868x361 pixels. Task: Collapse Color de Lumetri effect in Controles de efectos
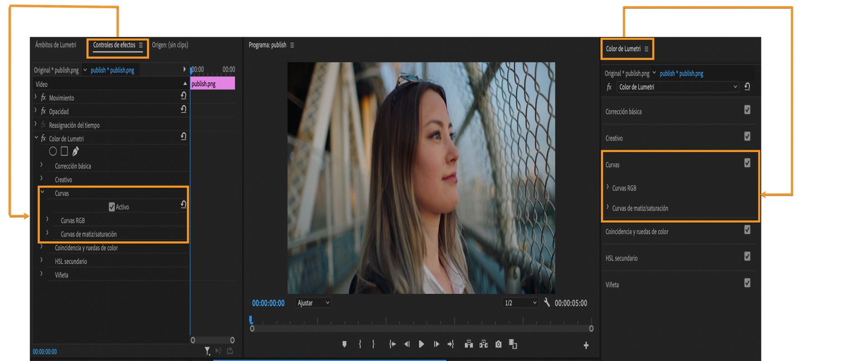click(x=36, y=138)
